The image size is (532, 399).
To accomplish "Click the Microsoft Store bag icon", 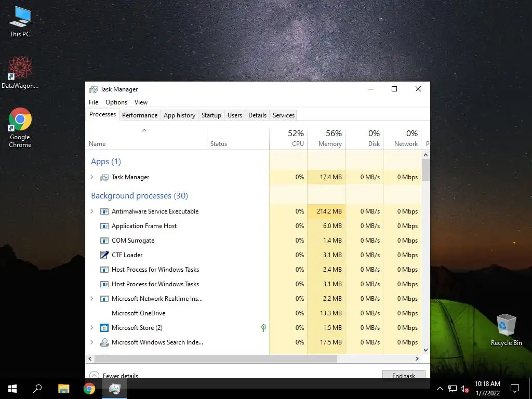I will [104, 328].
